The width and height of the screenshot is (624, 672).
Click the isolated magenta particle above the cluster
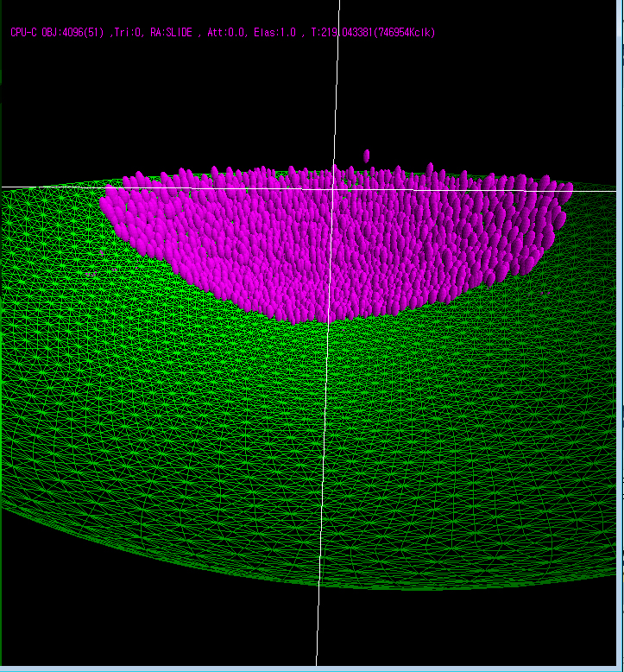click(x=367, y=155)
